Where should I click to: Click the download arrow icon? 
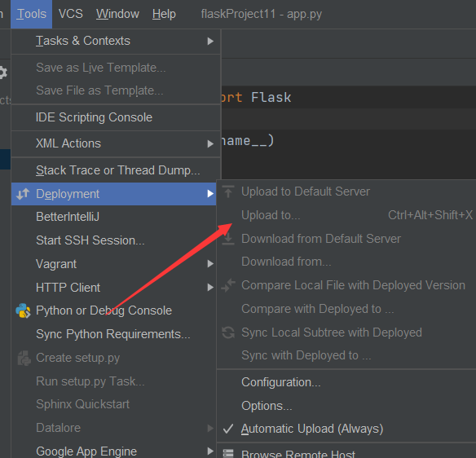(228, 239)
